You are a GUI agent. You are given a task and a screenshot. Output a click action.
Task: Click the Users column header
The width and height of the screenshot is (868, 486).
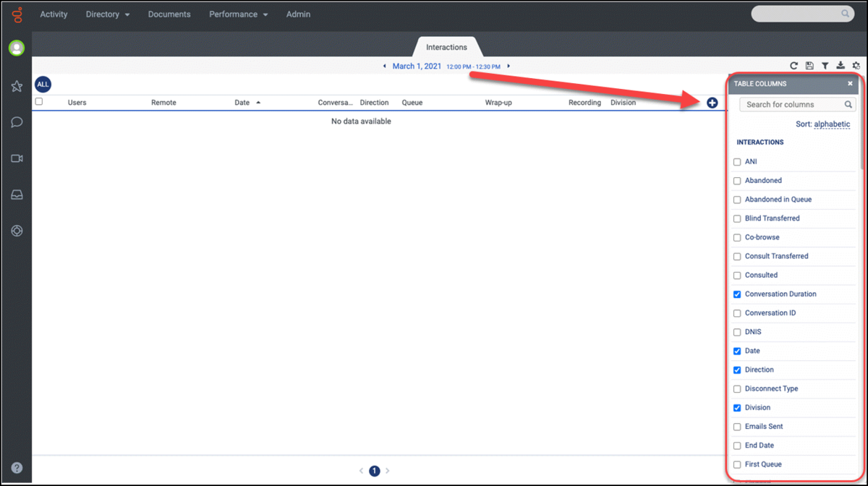pos(77,103)
